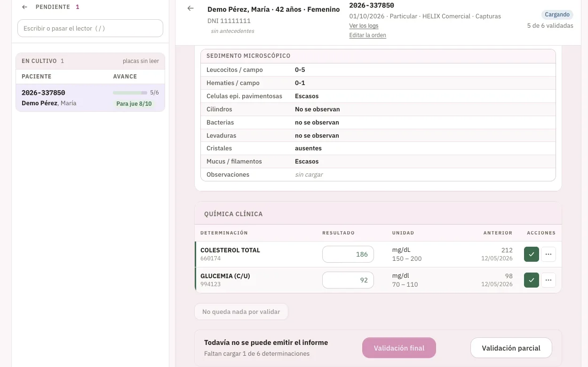588x367 pixels.
Task: Click Validación parcial button
Action: pos(511,348)
